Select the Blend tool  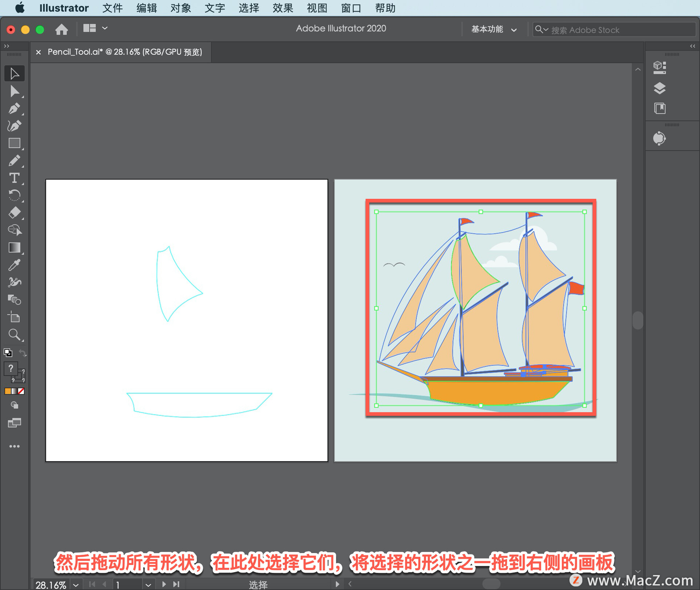[x=15, y=300]
